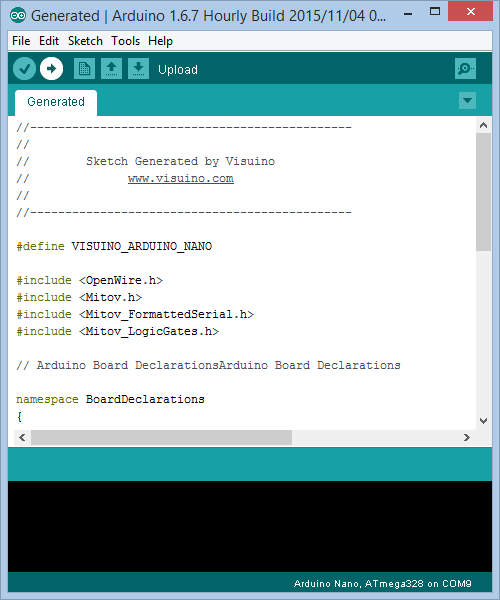This screenshot has width=500, height=600.
Task: Open the Tools menu
Action: pos(125,41)
